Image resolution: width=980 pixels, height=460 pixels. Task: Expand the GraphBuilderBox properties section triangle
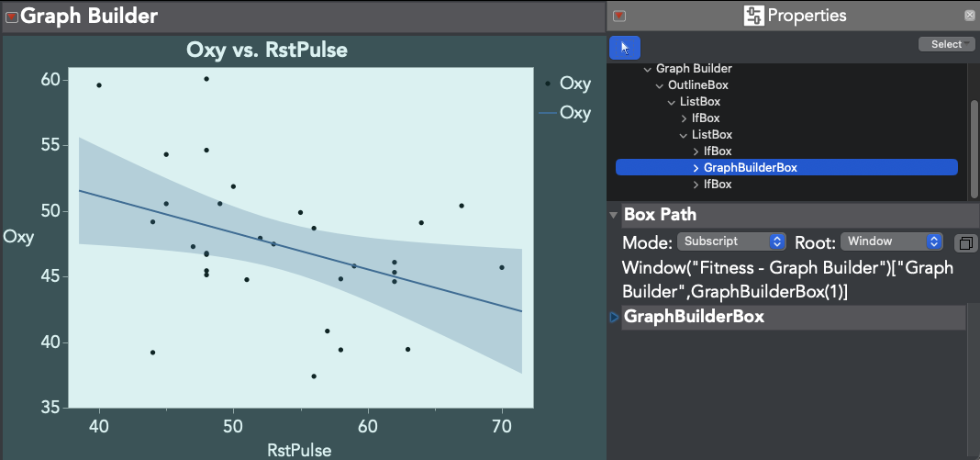click(x=614, y=318)
